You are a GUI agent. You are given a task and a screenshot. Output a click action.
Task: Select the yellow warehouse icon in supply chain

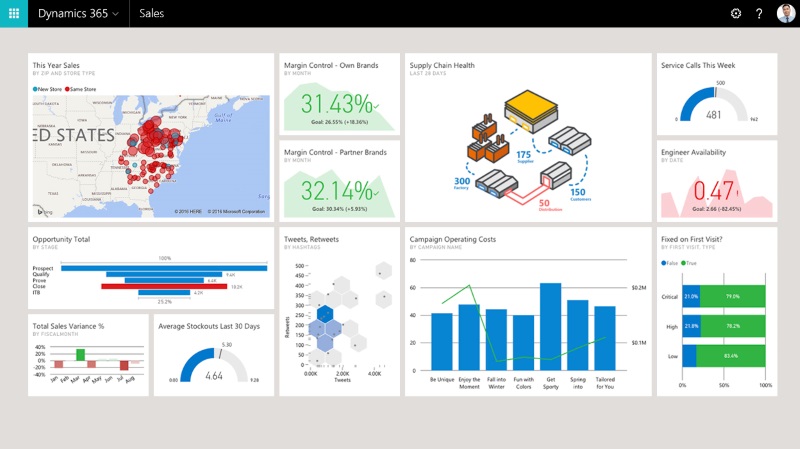[531, 111]
